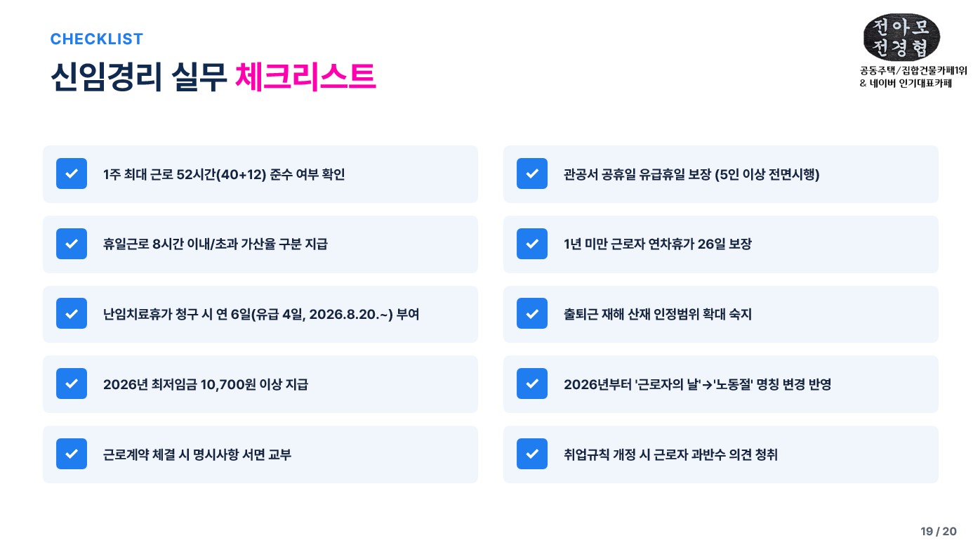This screenshot has width=980, height=550.
Task: Toggle the checkbox for 1년 미만 근로자 연차휴가
Action: 532,244
